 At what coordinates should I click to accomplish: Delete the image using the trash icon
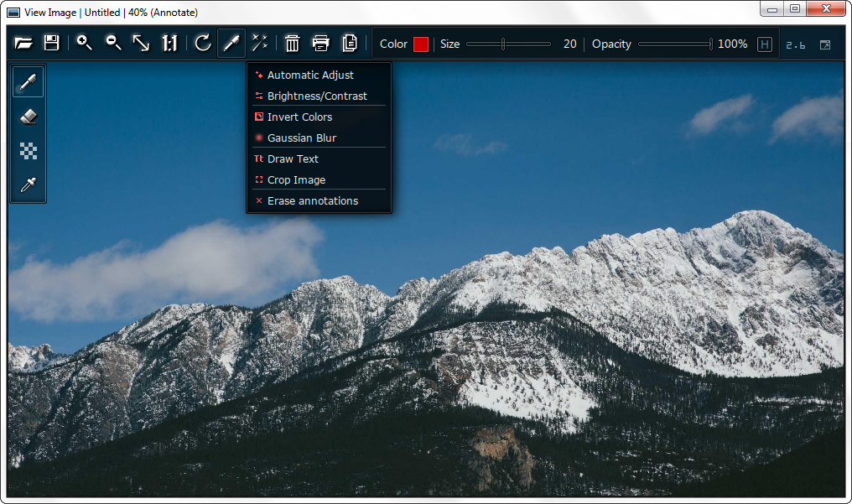click(x=292, y=44)
